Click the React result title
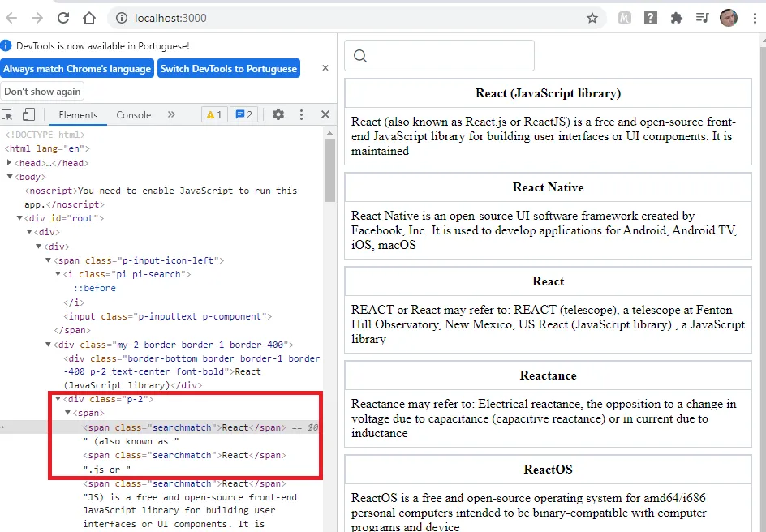The width and height of the screenshot is (766, 532). pos(548,281)
